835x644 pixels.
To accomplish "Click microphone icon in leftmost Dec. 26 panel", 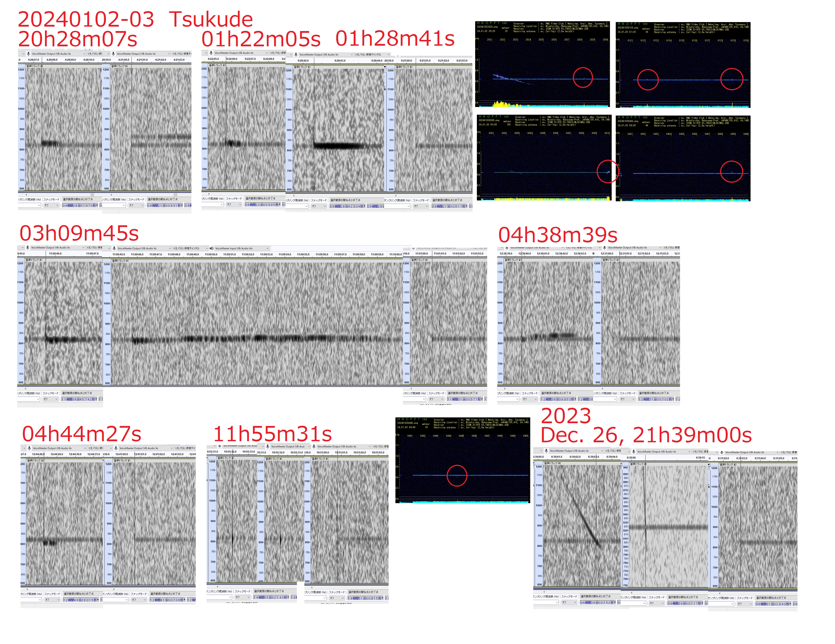I will 546,451.
